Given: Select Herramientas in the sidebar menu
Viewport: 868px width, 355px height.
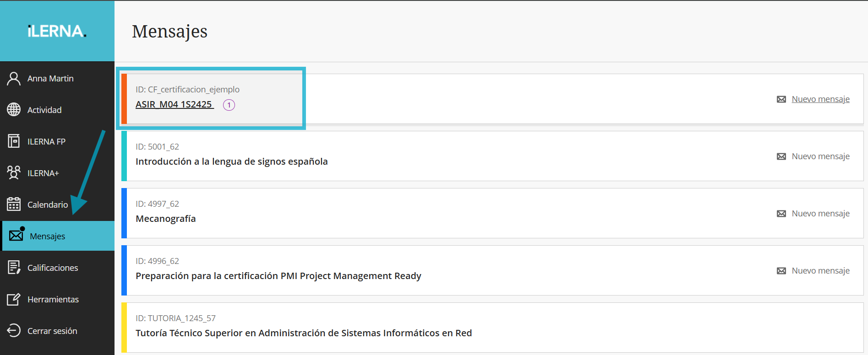Looking at the screenshot, I should pos(53,299).
